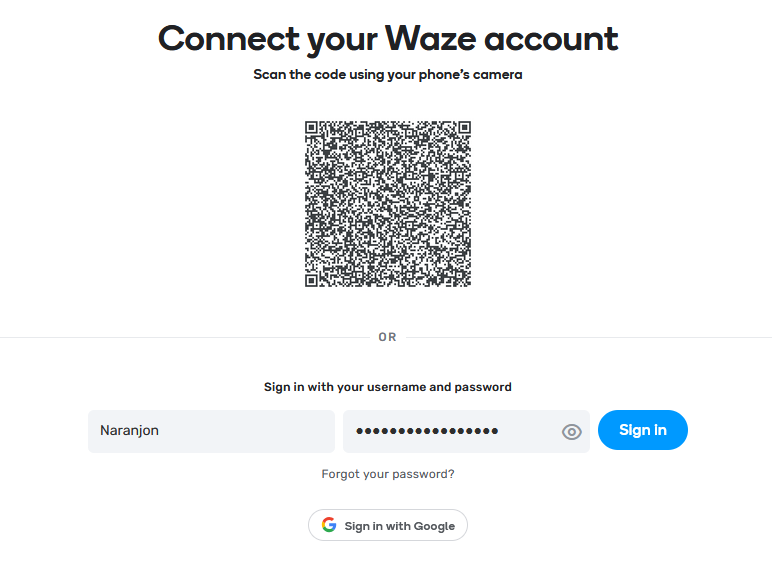This screenshot has width=772, height=572.
Task: Click the blue Sign in button
Action: [643, 430]
